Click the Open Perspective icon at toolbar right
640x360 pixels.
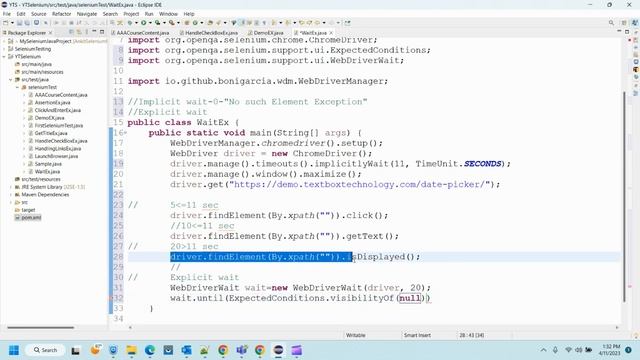click(624, 23)
